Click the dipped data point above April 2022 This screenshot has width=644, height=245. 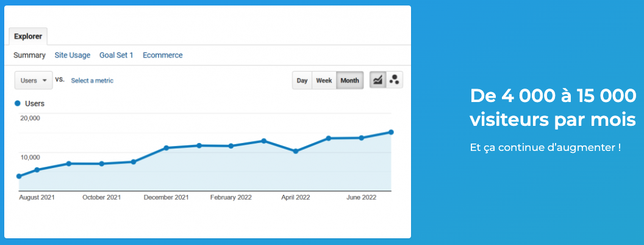tap(296, 151)
